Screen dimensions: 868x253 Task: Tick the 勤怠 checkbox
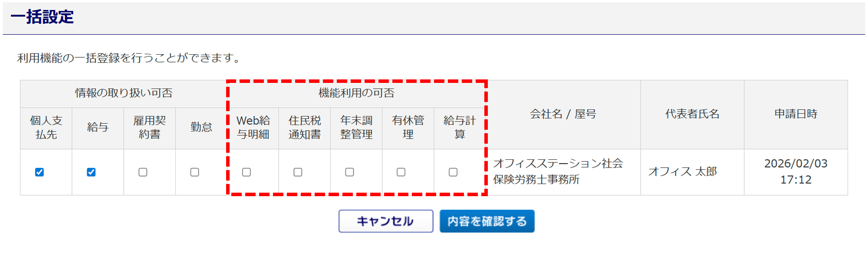(x=195, y=172)
